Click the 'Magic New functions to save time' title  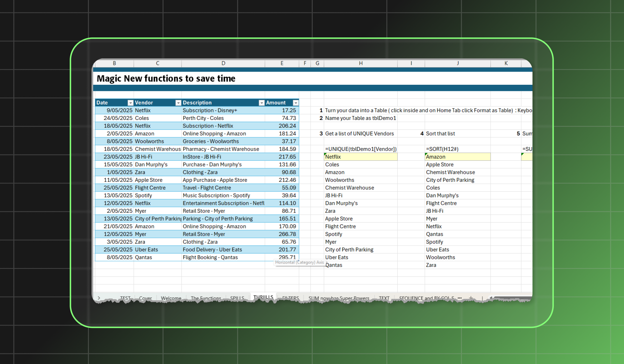(x=166, y=79)
